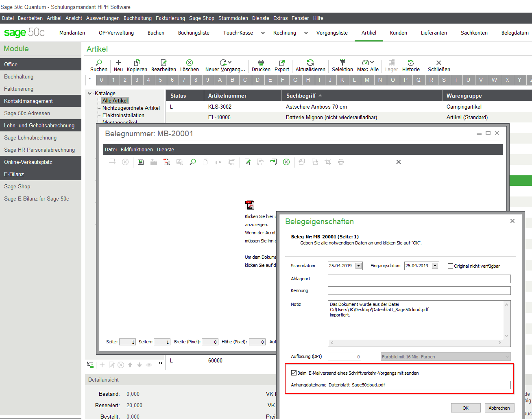Click the Notiz vertical scrollbar
Image resolution: width=532 pixels, height=419 pixels.
[x=506, y=320]
